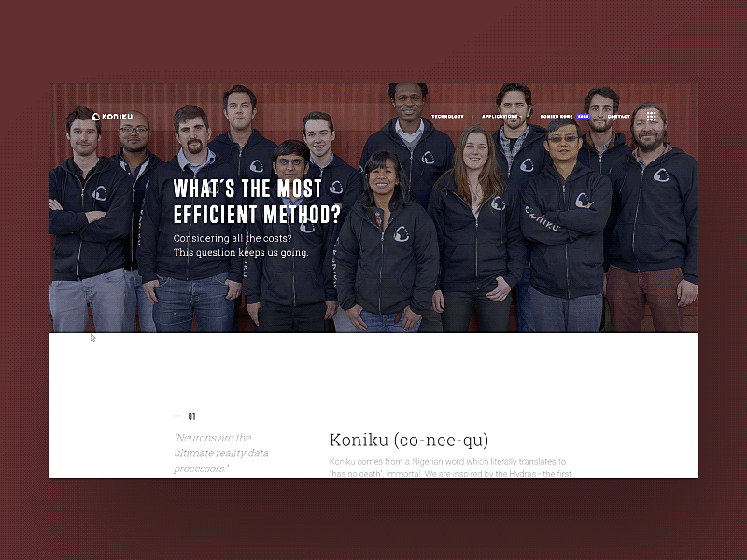The height and width of the screenshot is (560, 747).
Task: Click the short dash left of 01
Action: [x=177, y=416]
